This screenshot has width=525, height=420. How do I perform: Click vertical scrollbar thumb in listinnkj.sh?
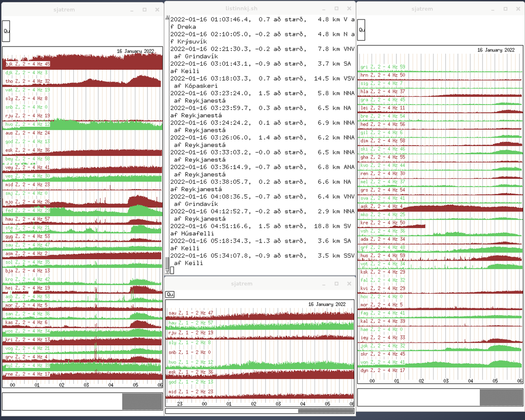(x=167, y=262)
